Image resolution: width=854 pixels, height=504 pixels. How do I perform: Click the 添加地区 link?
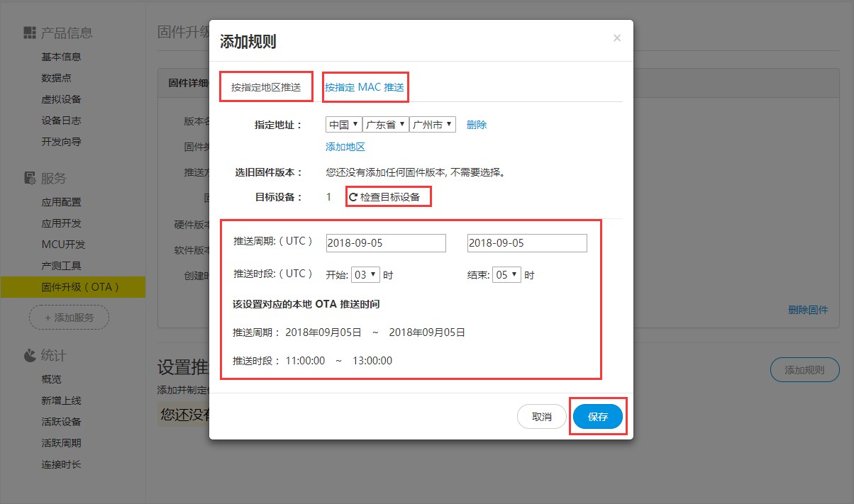(x=345, y=147)
